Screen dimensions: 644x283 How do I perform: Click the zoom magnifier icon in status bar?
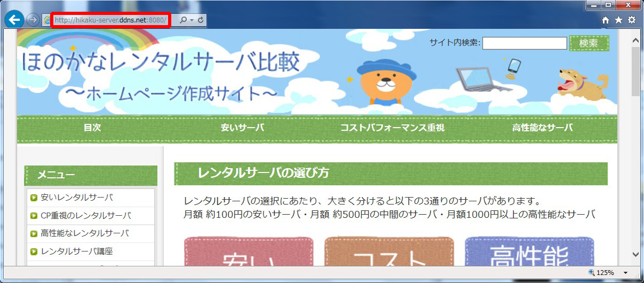pyautogui.click(x=591, y=273)
